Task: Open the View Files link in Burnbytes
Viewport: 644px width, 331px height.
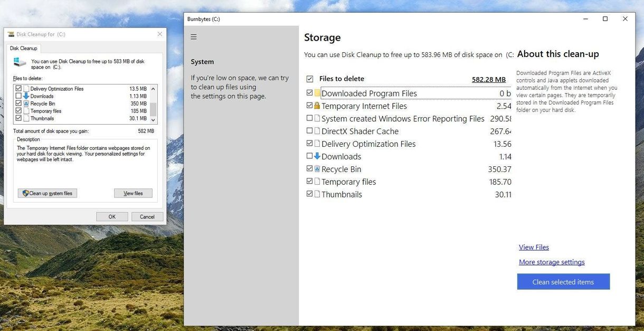Action: (534, 247)
